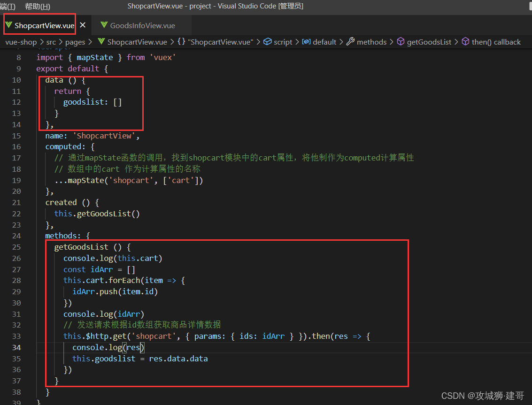The height and width of the screenshot is (405, 532).
Task: Click "this.goodslist = res.data.data" on line 35
Action: point(140,359)
